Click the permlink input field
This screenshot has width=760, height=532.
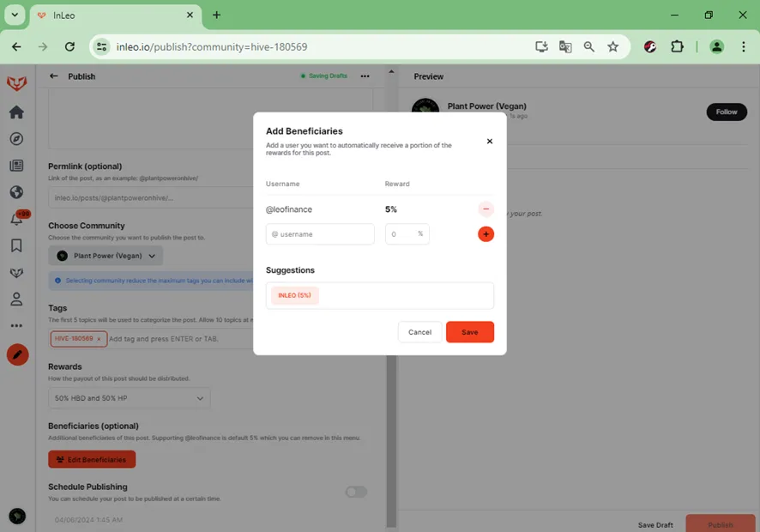151,198
